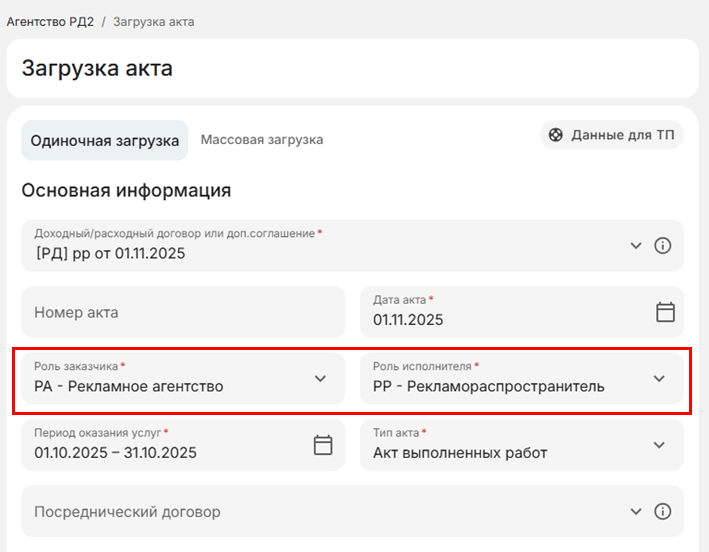Click the calendar icon in Период оказания услуг
The width and height of the screenshot is (709, 552).
[x=323, y=445]
